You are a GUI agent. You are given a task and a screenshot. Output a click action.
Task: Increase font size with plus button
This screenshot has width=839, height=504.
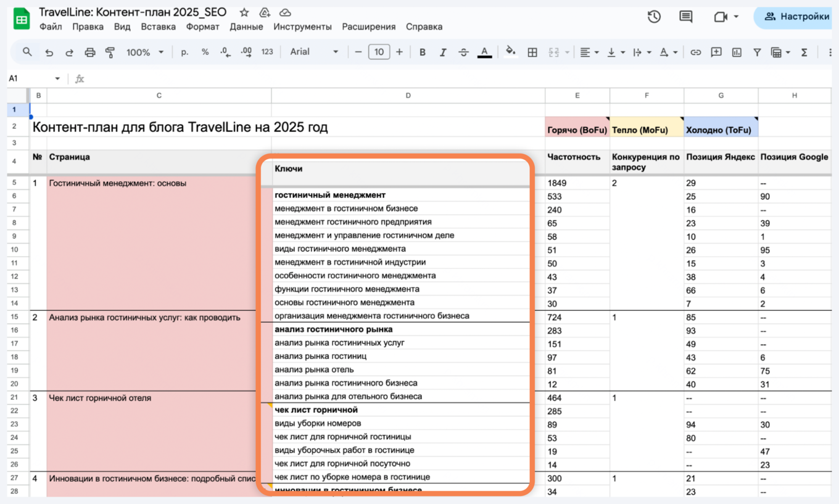click(399, 52)
